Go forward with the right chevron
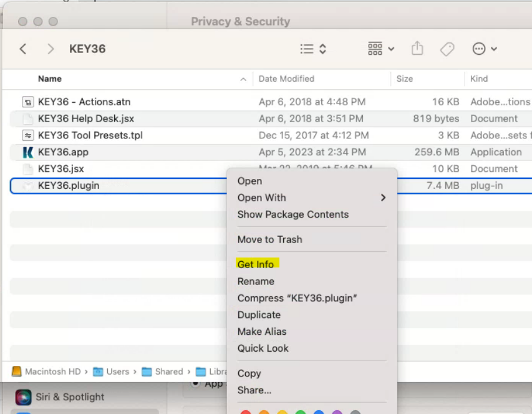532x414 pixels. tap(51, 49)
